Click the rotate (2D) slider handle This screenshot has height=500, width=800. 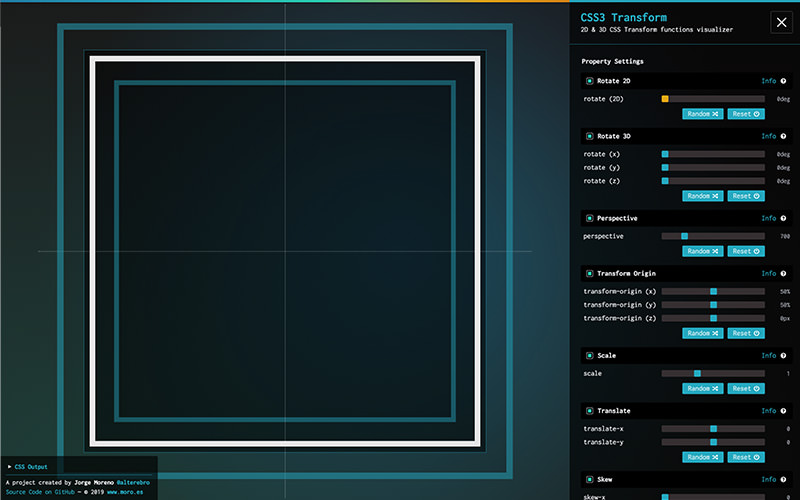665,99
